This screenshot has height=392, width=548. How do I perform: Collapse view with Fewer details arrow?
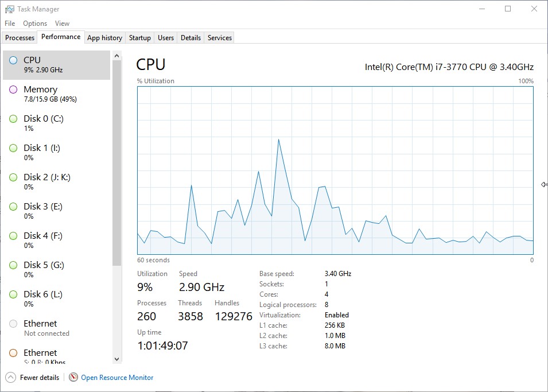tap(10, 378)
